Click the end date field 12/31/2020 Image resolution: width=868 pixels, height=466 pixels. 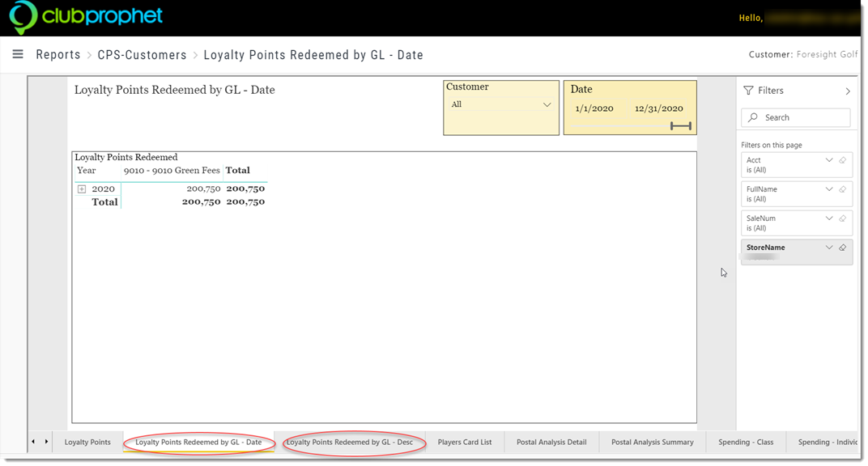point(659,109)
